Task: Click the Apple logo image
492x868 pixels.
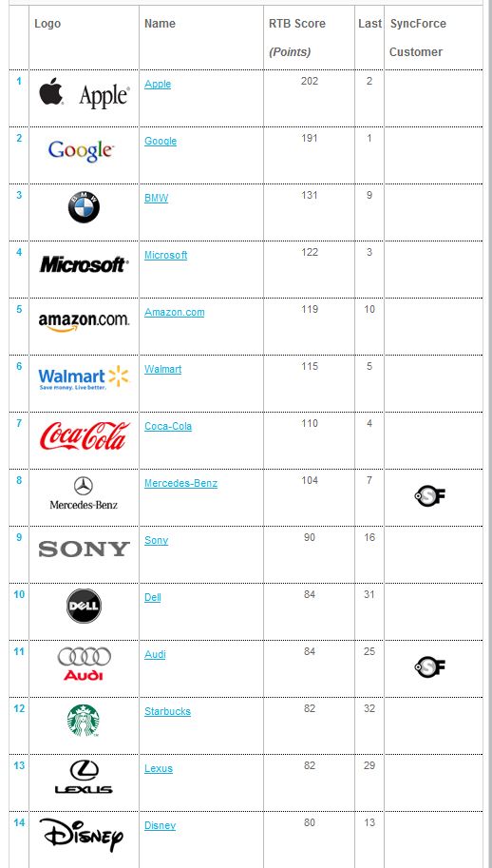Action: pos(84,93)
